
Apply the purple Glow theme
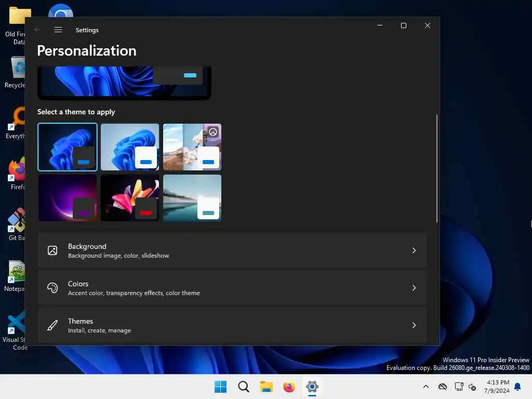click(x=68, y=198)
